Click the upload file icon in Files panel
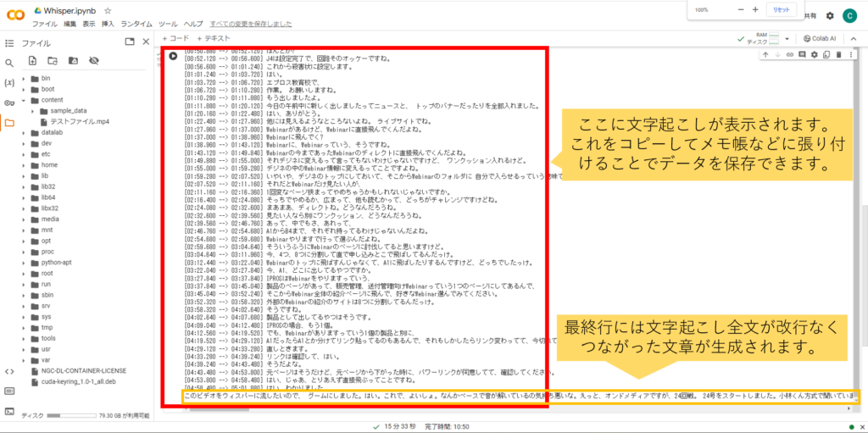 tap(32, 61)
